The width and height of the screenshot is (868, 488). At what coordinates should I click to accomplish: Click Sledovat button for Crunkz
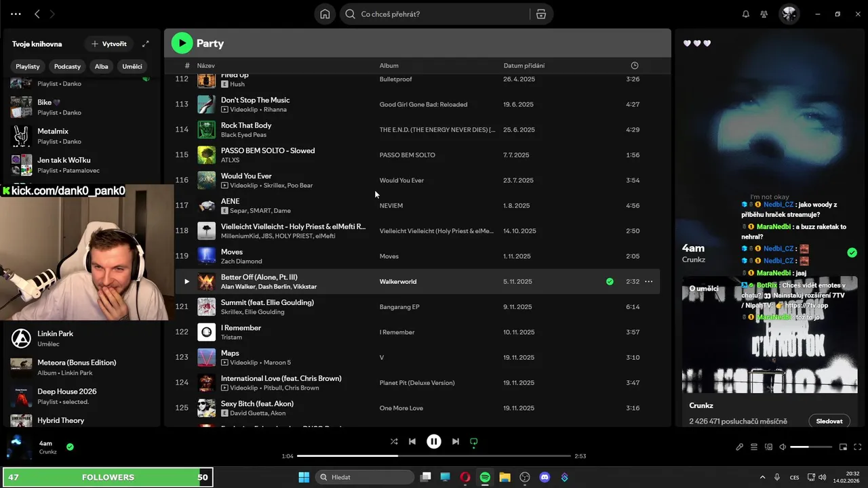[x=829, y=421]
